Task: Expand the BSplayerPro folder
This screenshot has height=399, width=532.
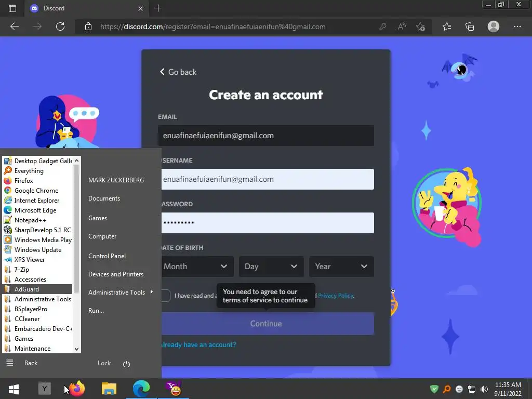Action: tap(37, 309)
